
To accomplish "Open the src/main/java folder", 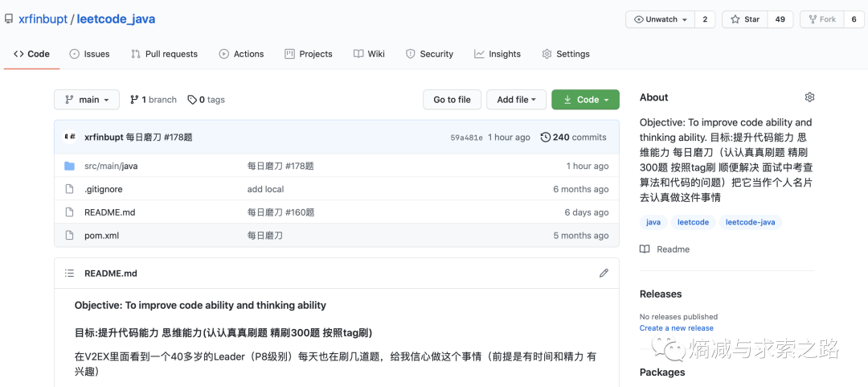I will point(111,166).
